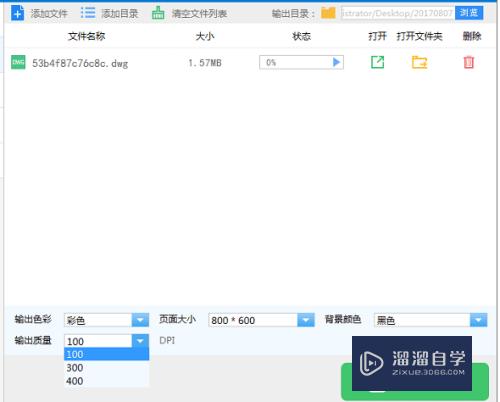The width and height of the screenshot is (500, 402).
Task: Delete 53b4f87c76c8c.dwg with the red trash icon
Action: (469, 62)
